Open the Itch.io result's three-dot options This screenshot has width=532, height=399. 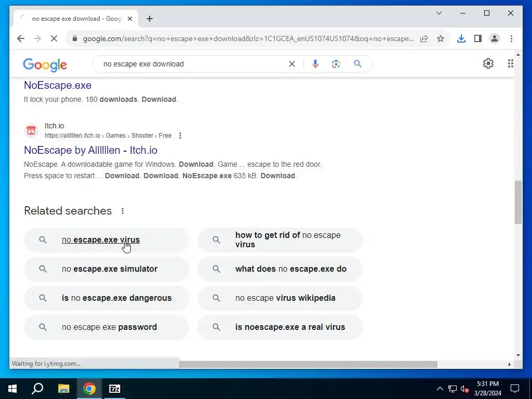pyautogui.click(x=180, y=136)
